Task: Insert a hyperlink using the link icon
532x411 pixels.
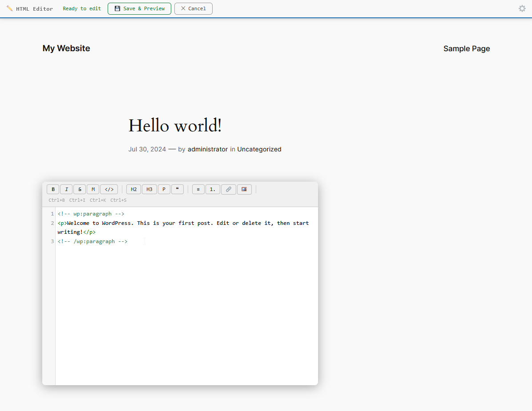Action: [228, 189]
